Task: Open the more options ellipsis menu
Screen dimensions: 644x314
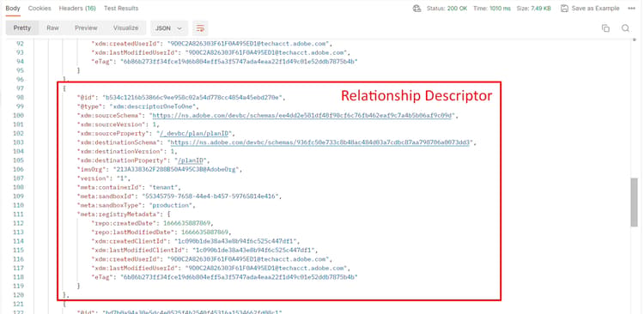Action: [x=631, y=9]
